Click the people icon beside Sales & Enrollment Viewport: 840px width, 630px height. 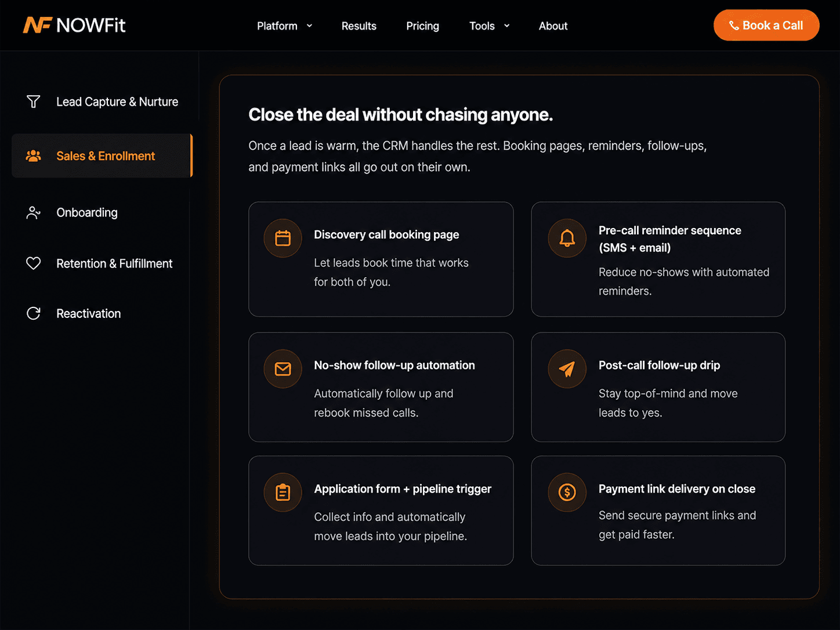[x=34, y=156]
